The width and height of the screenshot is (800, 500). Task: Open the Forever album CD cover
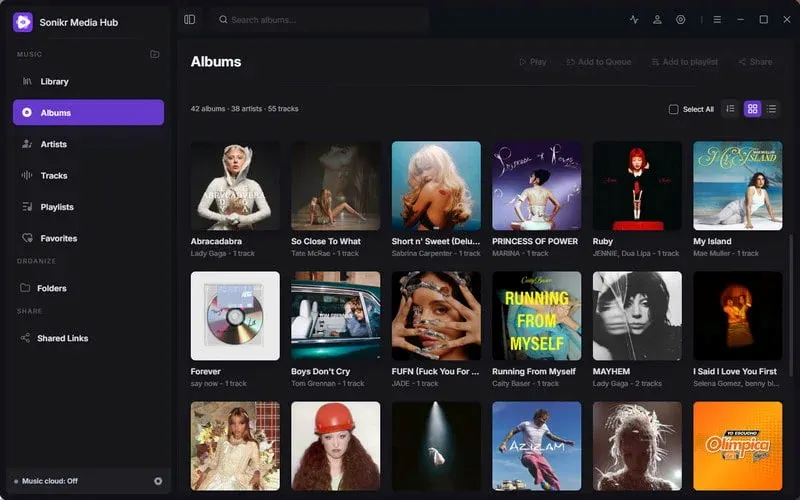pos(235,316)
